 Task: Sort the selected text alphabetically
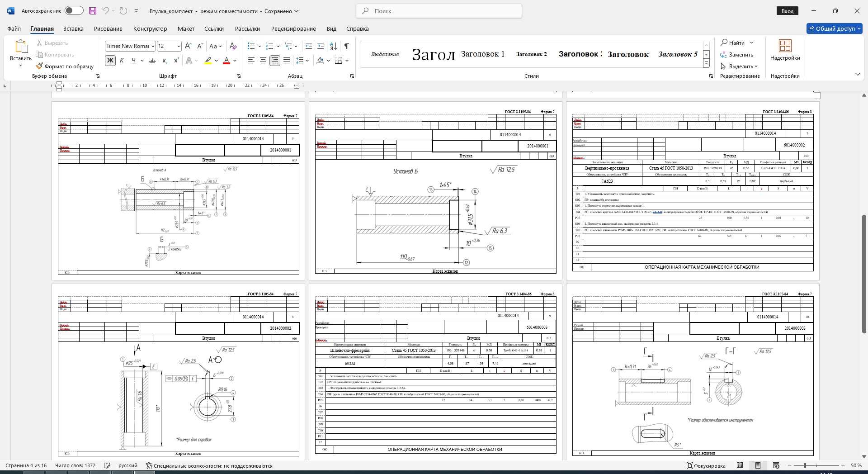pyautogui.click(x=334, y=46)
